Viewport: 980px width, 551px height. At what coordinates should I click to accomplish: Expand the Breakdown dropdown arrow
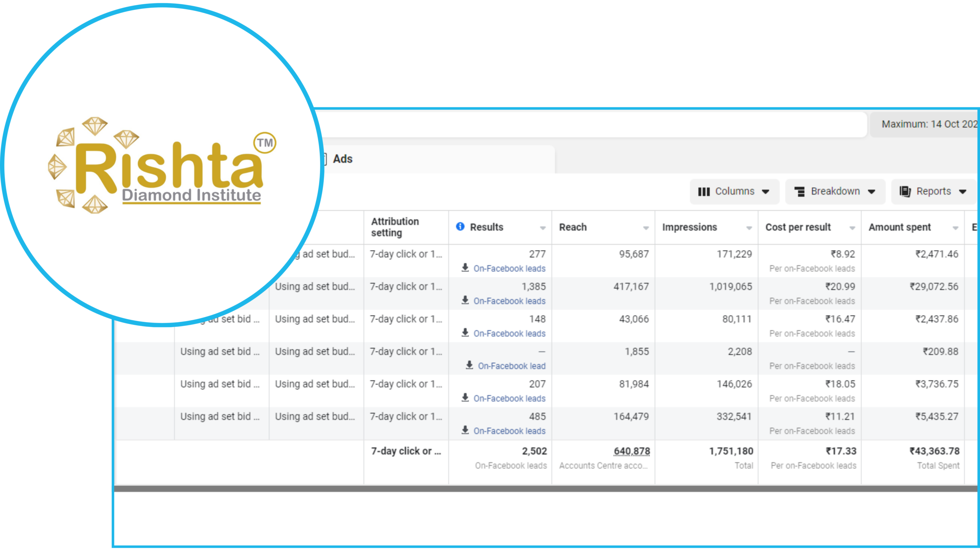click(x=872, y=192)
